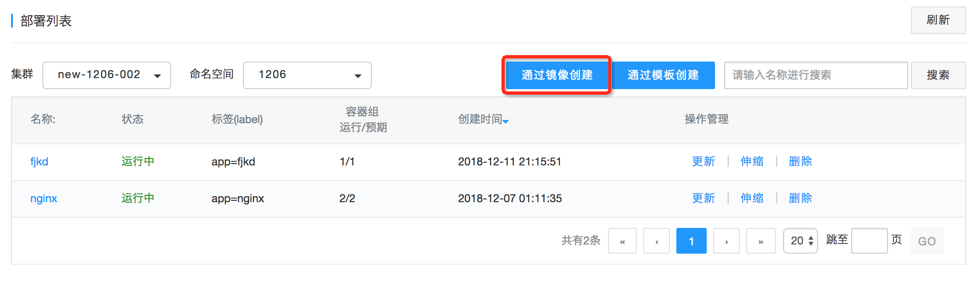Click the nginx row status 运行中
980x295 pixels.
click(x=138, y=199)
